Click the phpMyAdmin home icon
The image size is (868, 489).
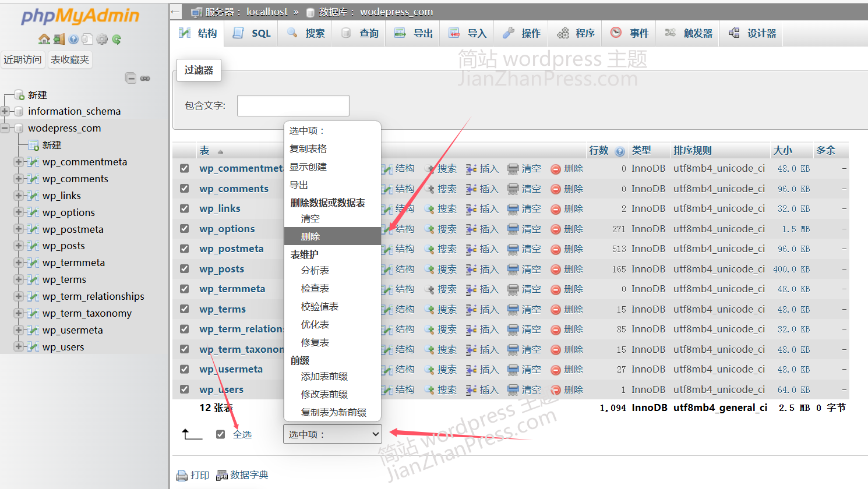44,39
